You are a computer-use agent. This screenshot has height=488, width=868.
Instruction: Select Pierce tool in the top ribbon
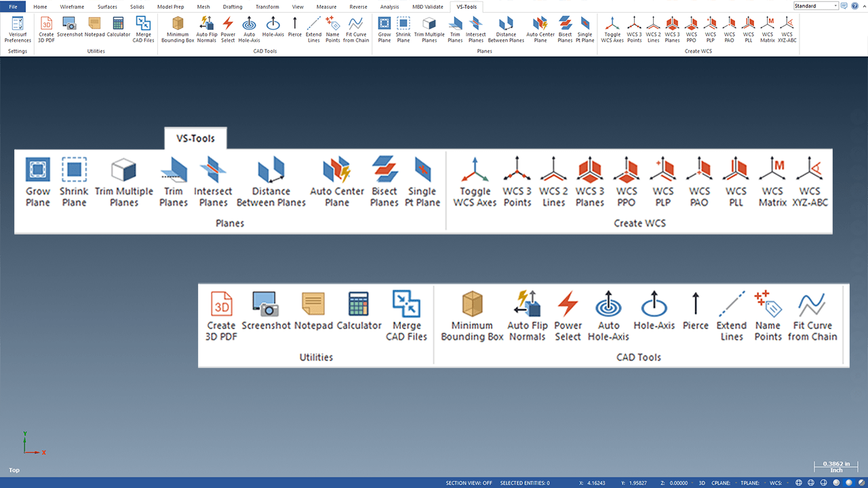(x=294, y=27)
